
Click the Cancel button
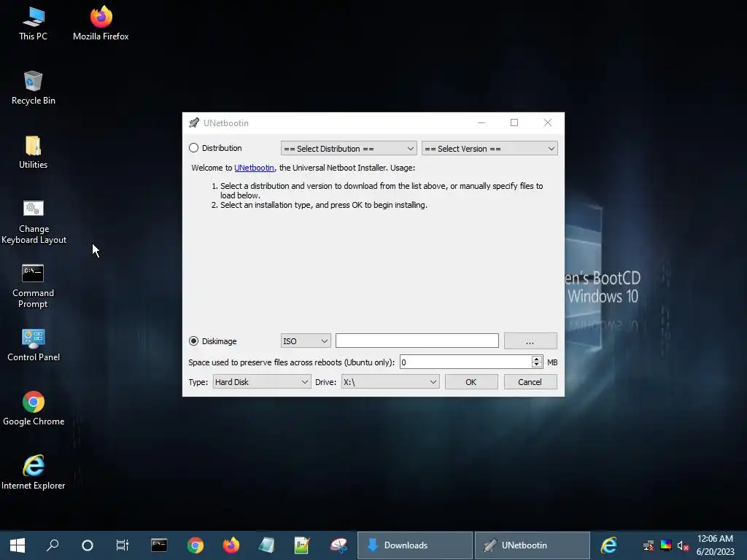coord(530,382)
